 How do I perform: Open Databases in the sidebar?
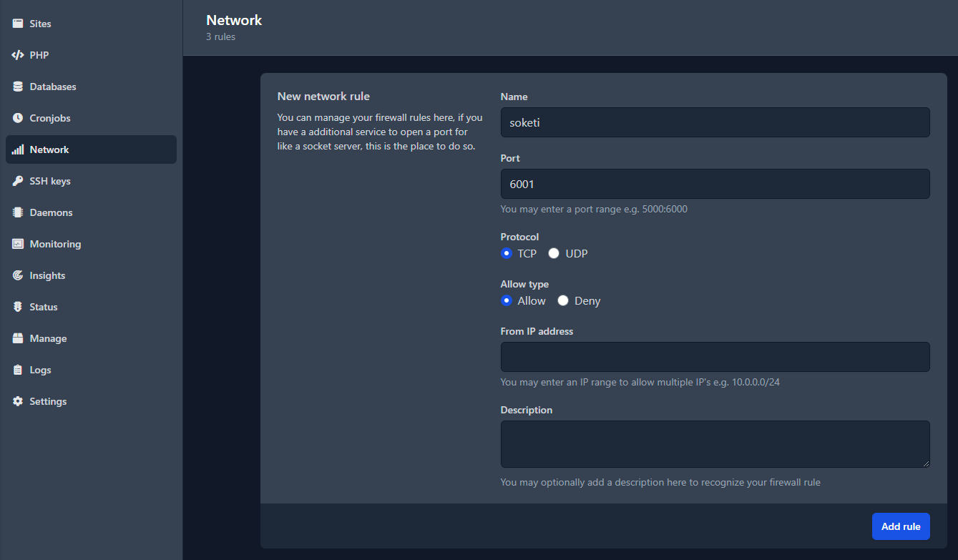pos(91,87)
